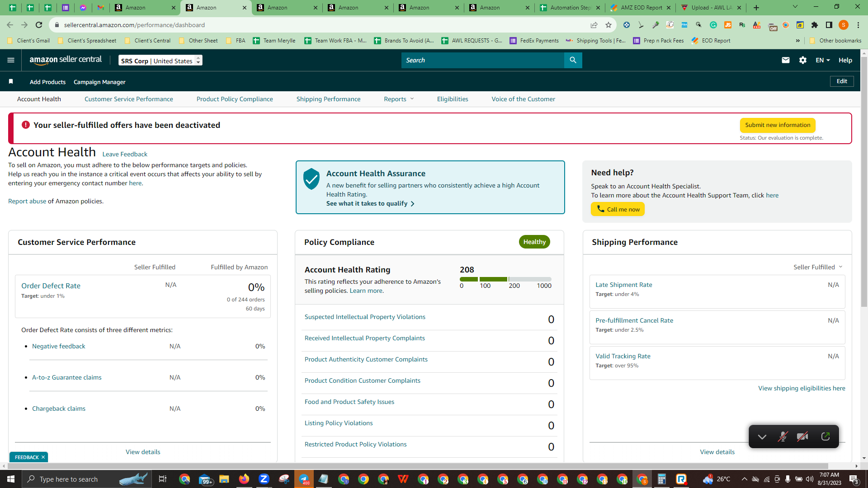
Task: Open the SRS Corp marketplace switcher
Action: tap(160, 61)
